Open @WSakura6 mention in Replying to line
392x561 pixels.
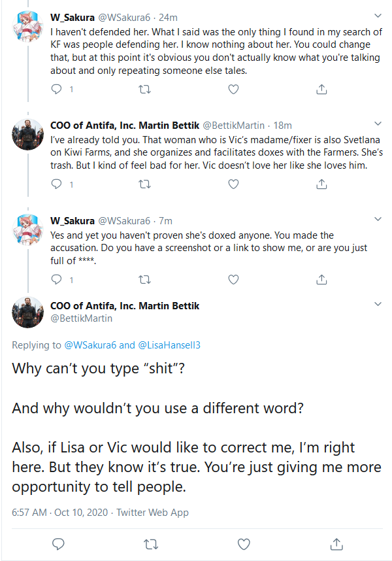[x=90, y=345]
